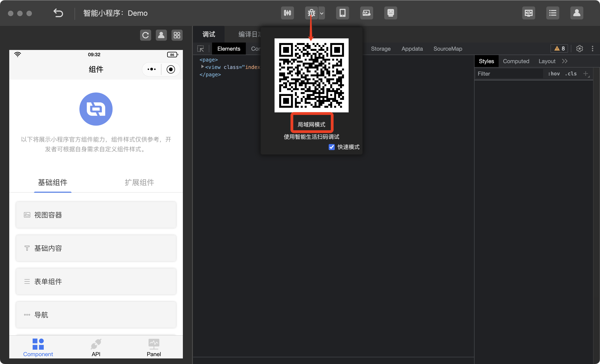Open the laptop screen mirroring toolbar icon
The image size is (600, 364).
(366, 13)
